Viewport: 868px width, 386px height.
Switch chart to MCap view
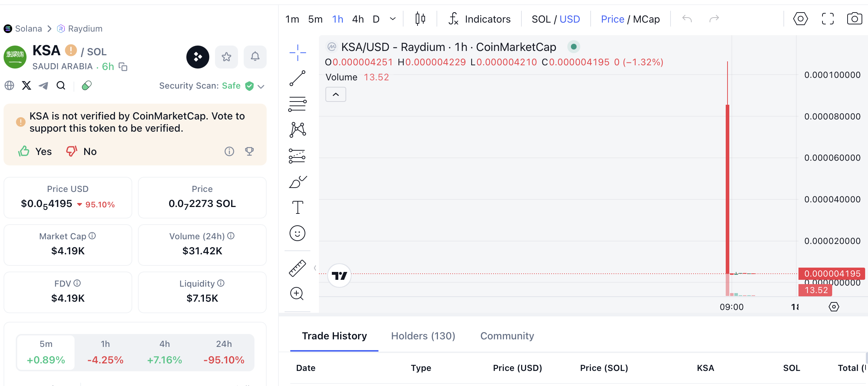pos(647,19)
